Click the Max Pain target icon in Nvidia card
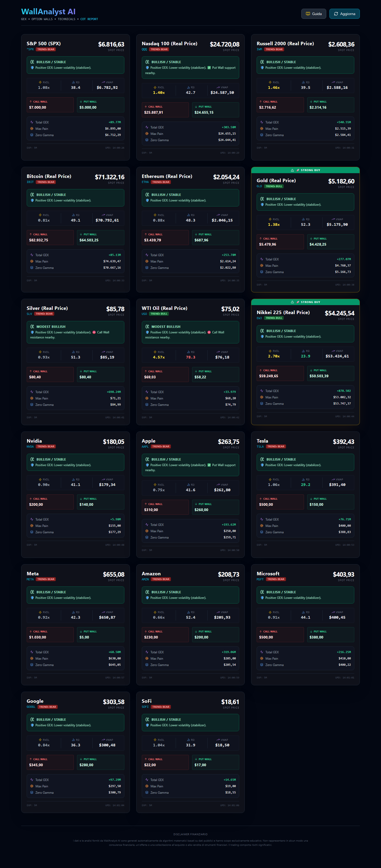Viewport: 381px width, 868px height. [x=32, y=526]
